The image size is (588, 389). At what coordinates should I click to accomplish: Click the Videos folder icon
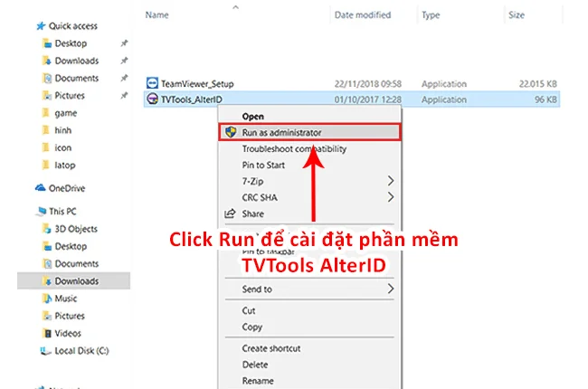click(x=47, y=333)
